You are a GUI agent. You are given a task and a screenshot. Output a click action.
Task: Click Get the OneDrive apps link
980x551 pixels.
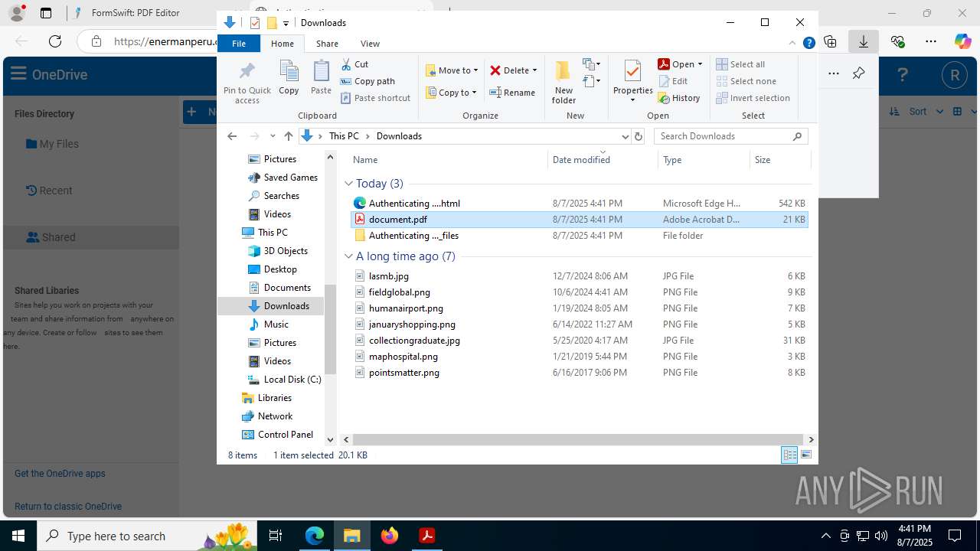(60, 474)
